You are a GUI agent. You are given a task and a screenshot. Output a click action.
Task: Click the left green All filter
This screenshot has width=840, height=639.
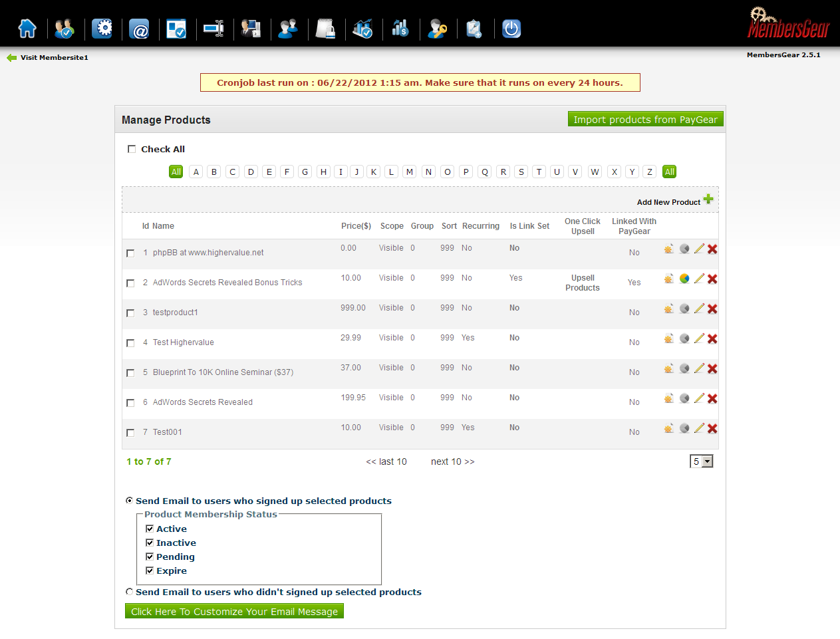point(176,172)
